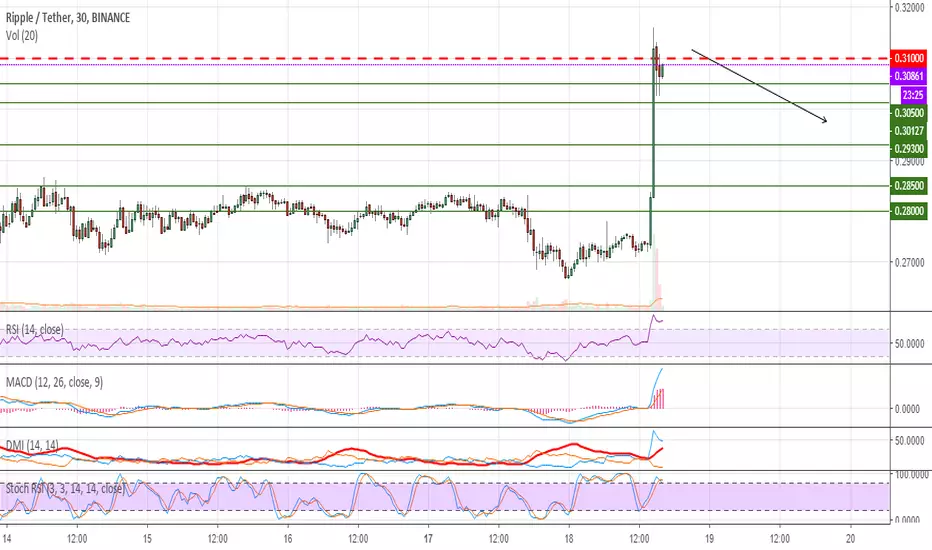Select the green 0.28000 price level label
Image resolution: width=932 pixels, height=550 pixels.
point(909,210)
